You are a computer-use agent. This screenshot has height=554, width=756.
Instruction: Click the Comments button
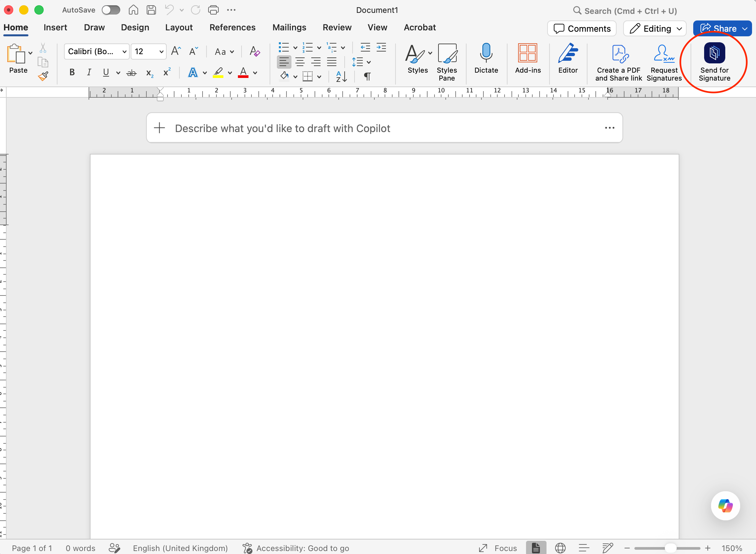point(582,28)
